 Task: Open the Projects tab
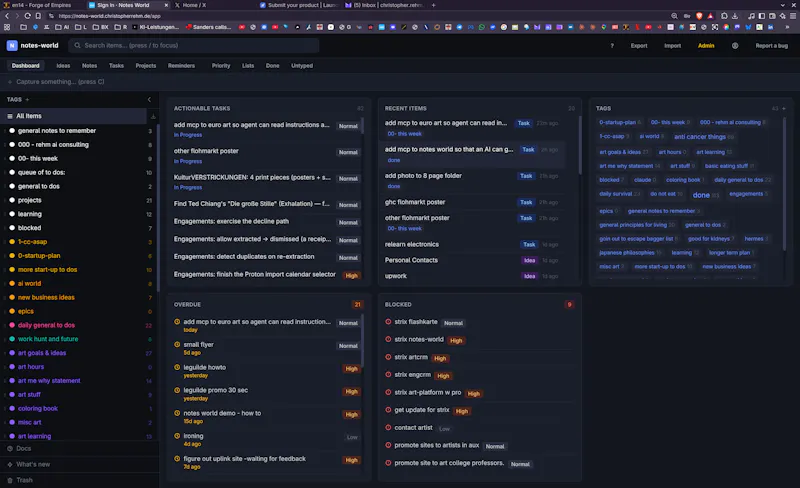(x=146, y=66)
